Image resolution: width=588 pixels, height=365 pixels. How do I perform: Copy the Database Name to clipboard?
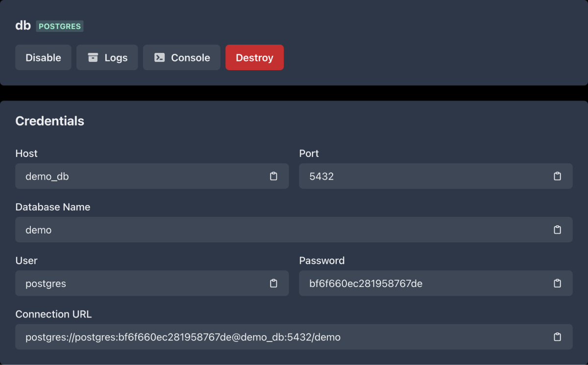click(x=557, y=230)
